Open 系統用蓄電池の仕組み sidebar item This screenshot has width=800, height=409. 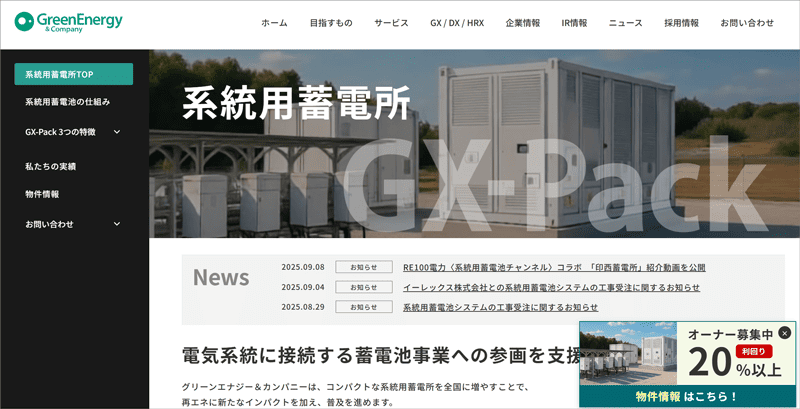pyautogui.click(x=67, y=102)
